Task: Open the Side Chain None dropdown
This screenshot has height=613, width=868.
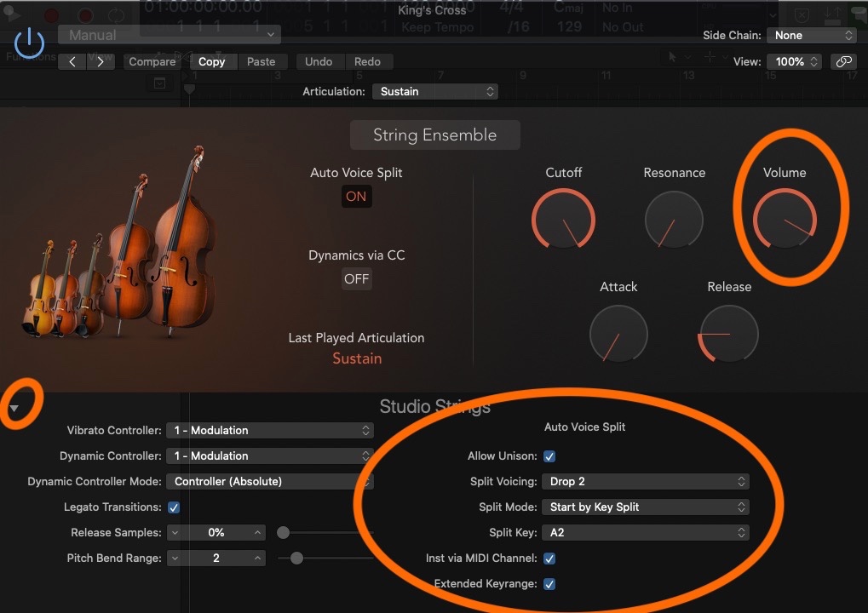Action: pos(812,36)
